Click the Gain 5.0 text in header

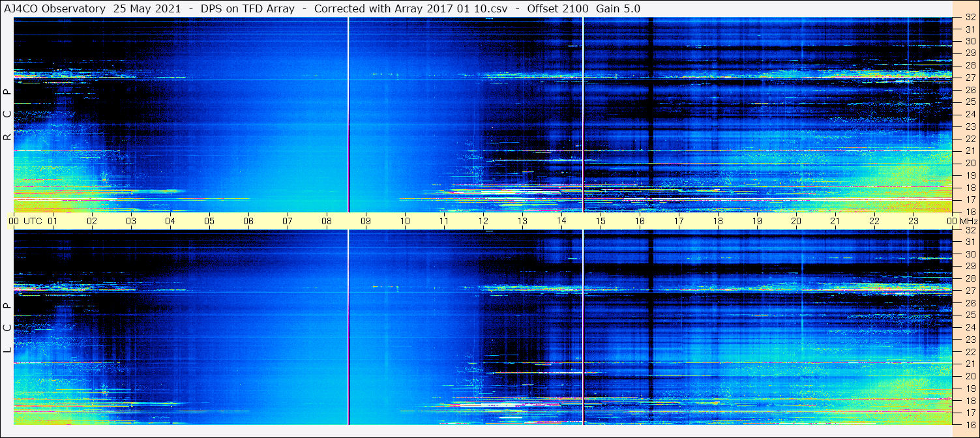(618, 8)
